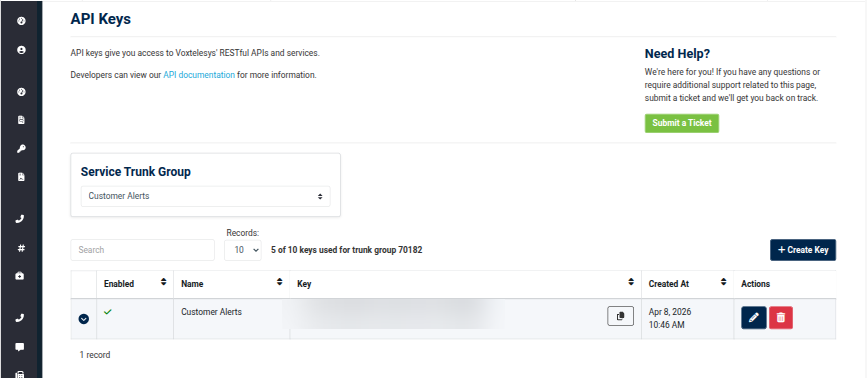
Task: Open the Records per page dropdown
Action: coord(243,250)
